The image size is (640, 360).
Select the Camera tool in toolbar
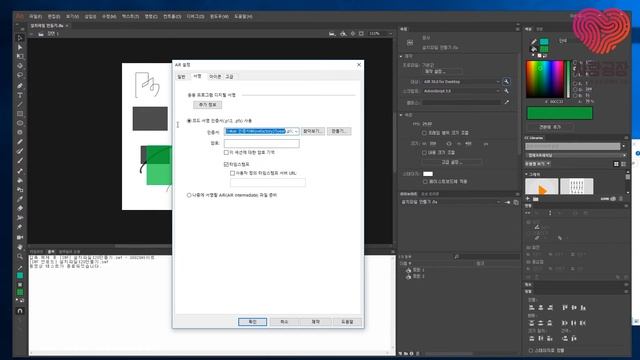pos(20,237)
